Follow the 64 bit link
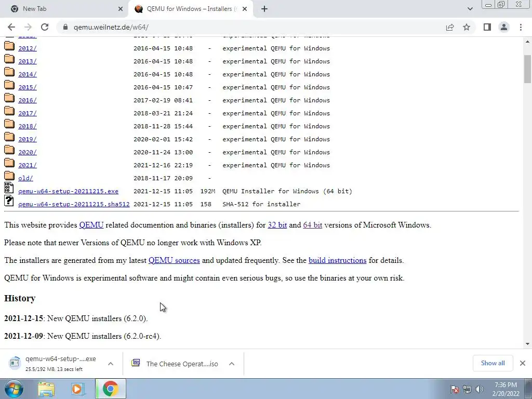 tap(312, 225)
